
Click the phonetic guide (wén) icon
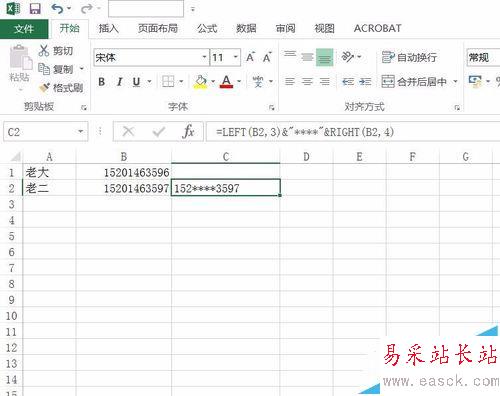258,81
